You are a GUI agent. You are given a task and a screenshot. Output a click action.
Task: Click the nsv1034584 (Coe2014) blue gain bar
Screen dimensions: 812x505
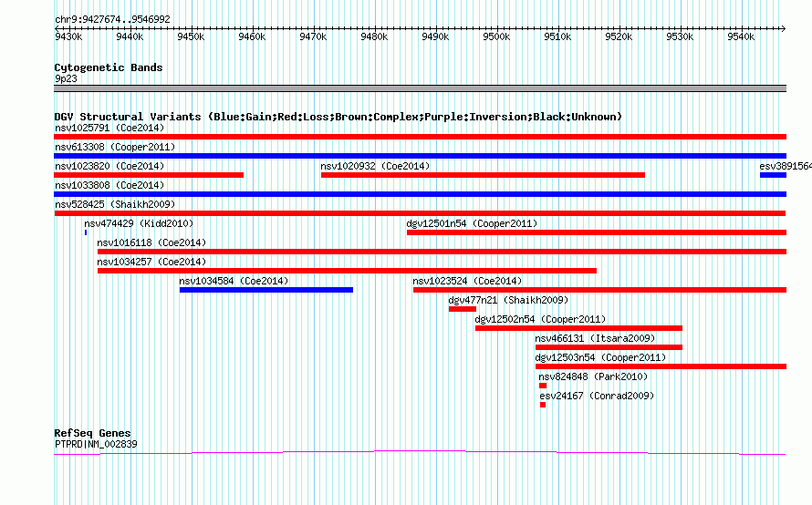[x=266, y=290]
